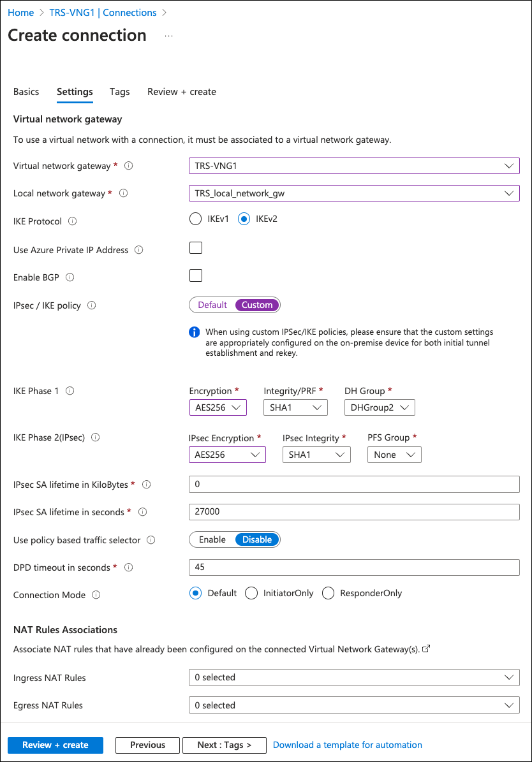Expand the DH Group dropdown
The height and width of the screenshot is (762, 532).
380,407
